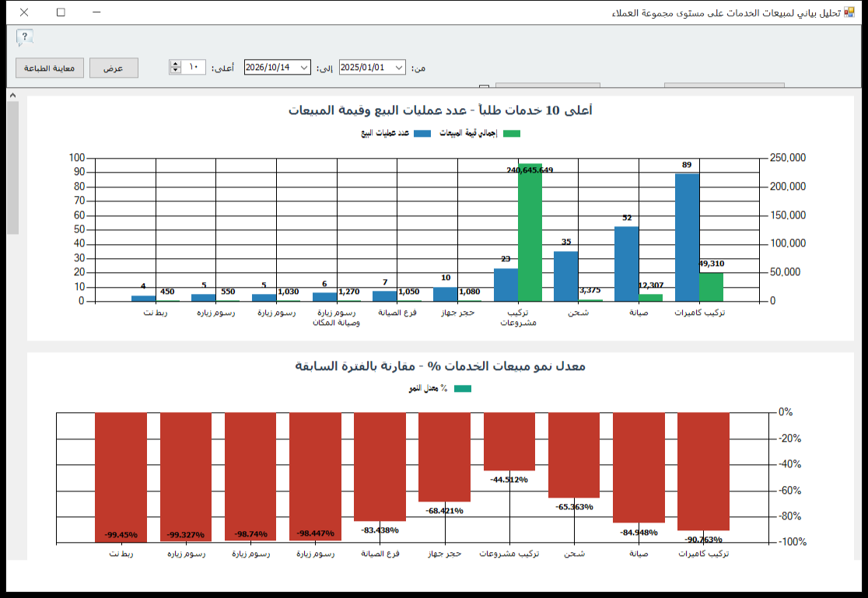
Task: Click the معاينة الطباعة print preview button
Action: [49, 68]
